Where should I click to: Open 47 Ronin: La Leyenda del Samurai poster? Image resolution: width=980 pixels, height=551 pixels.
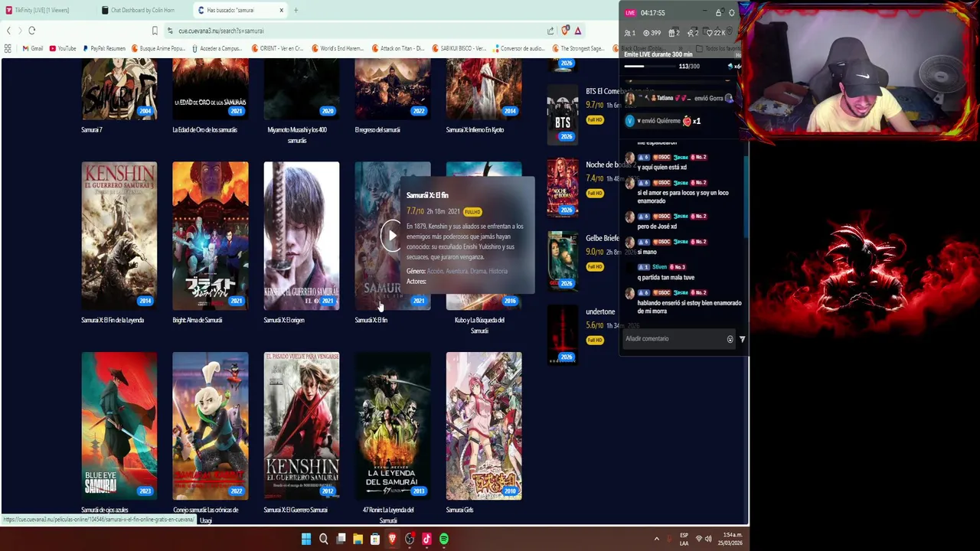(x=393, y=425)
